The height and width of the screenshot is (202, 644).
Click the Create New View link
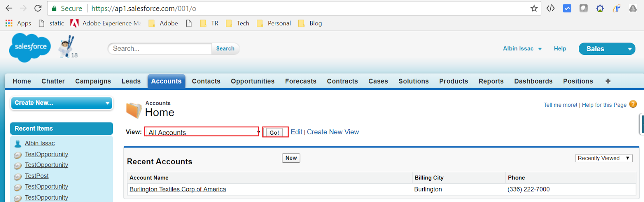(333, 132)
